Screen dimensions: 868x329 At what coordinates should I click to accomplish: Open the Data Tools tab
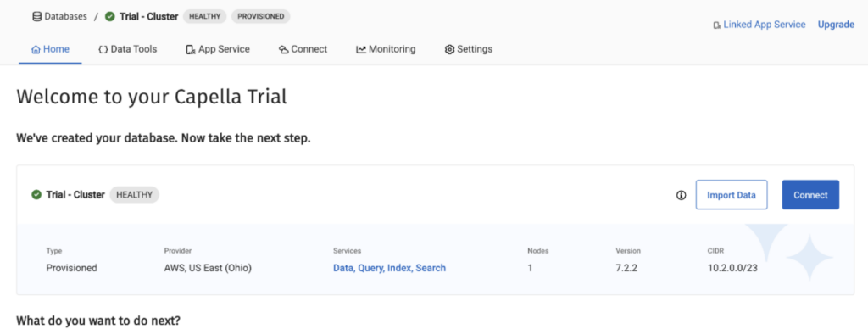[128, 49]
